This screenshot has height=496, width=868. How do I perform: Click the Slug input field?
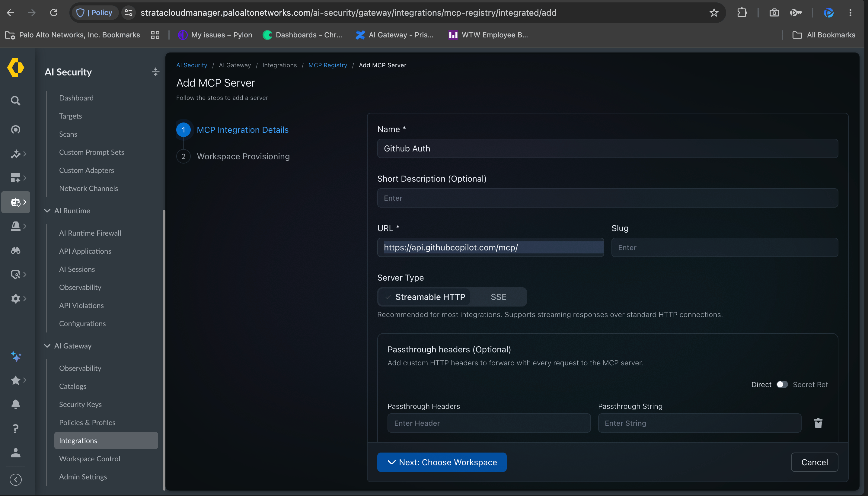coord(725,247)
